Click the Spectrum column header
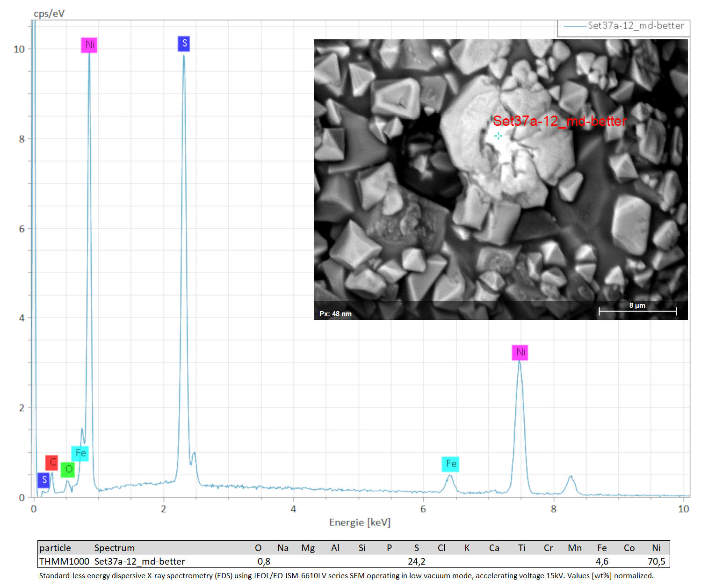The width and height of the screenshot is (701, 588). tap(115, 548)
